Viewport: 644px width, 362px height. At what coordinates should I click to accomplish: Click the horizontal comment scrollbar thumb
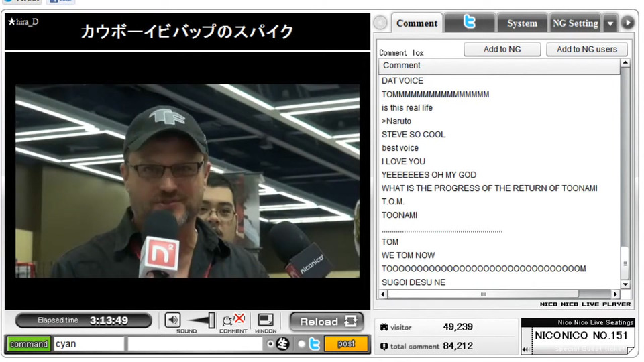click(x=483, y=294)
